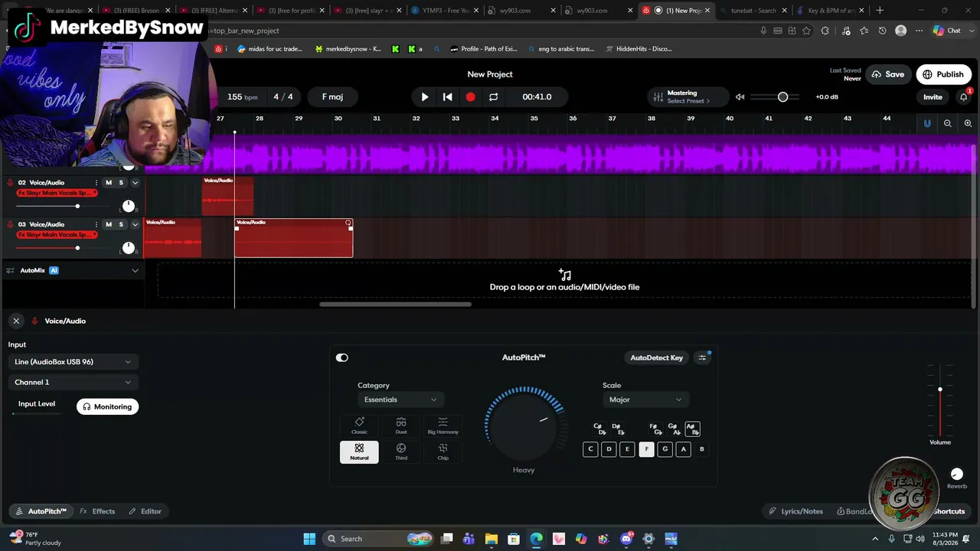Viewport: 980px width, 551px height.
Task: Click track 02 pan knob
Action: 129,206
